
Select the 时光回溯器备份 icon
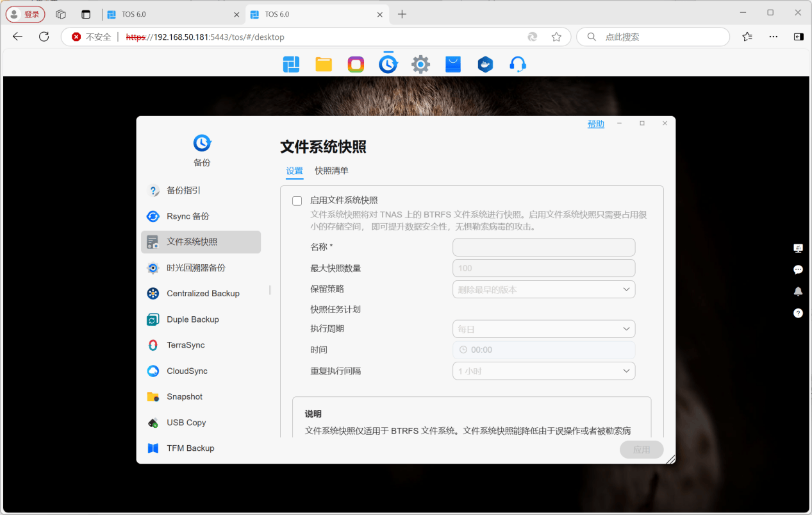click(153, 268)
